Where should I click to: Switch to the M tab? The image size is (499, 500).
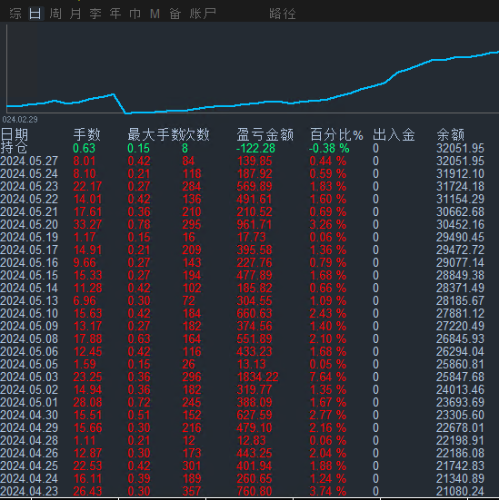coord(155,14)
